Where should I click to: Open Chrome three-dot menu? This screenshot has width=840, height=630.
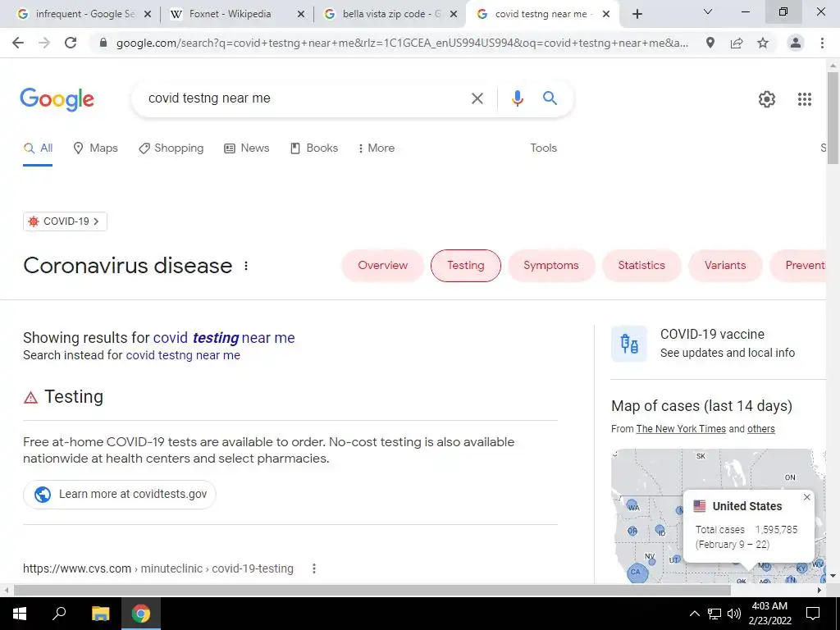click(x=822, y=43)
